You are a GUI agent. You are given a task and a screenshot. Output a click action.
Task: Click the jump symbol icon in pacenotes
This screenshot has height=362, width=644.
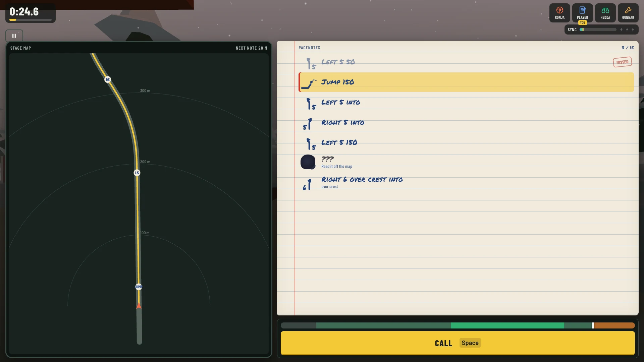[x=309, y=84]
